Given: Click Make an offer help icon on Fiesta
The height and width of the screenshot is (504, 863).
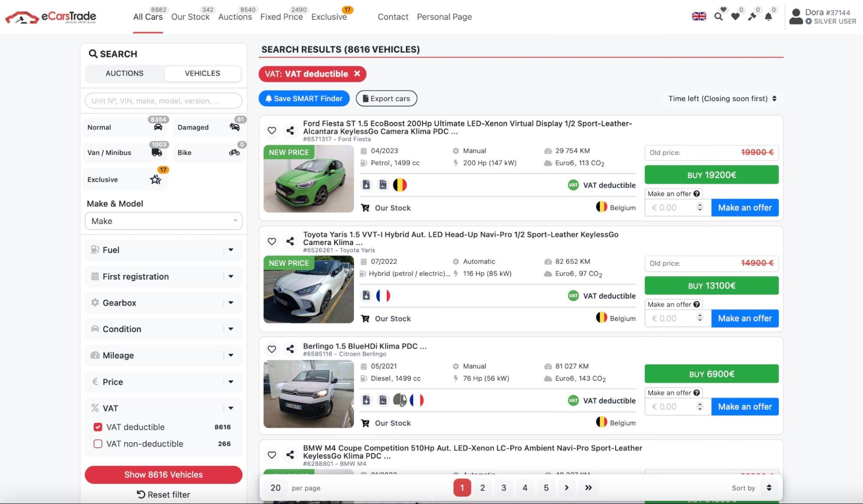Looking at the screenshot, I should tap(696, 194).
